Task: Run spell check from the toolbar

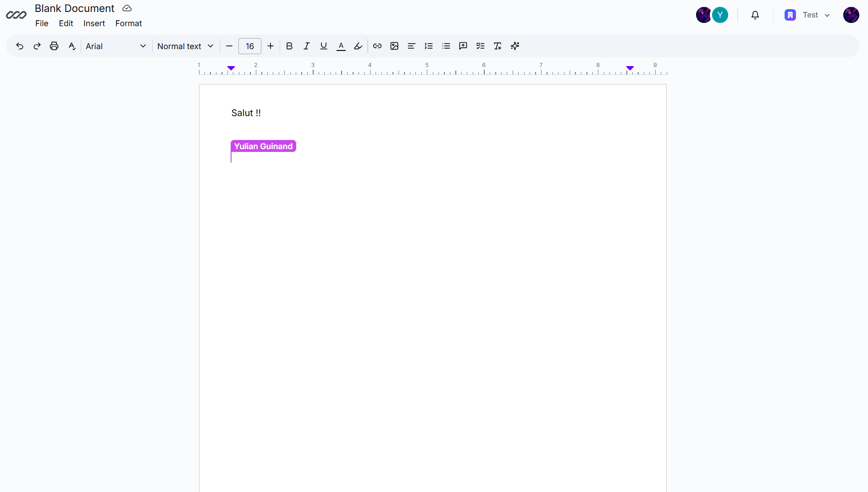Action: [72, 46]
